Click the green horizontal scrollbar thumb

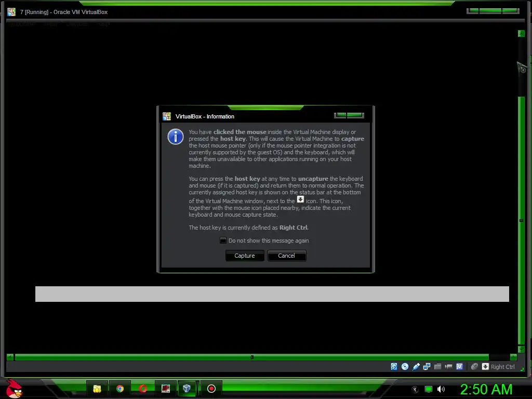click(252, 357)
